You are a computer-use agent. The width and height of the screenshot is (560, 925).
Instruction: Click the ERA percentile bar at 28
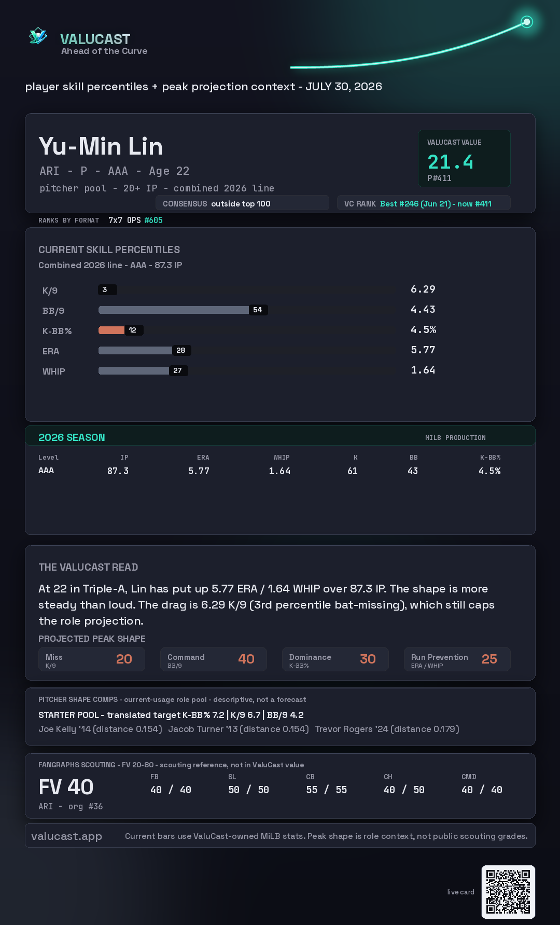(x=145, y=350)
